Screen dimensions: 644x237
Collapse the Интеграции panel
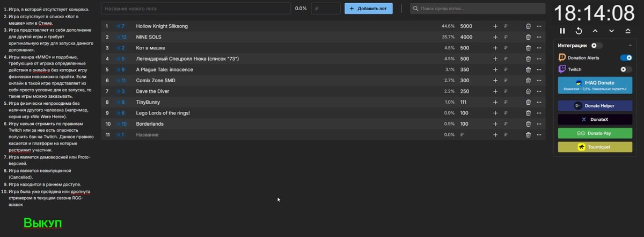point(630,46)
